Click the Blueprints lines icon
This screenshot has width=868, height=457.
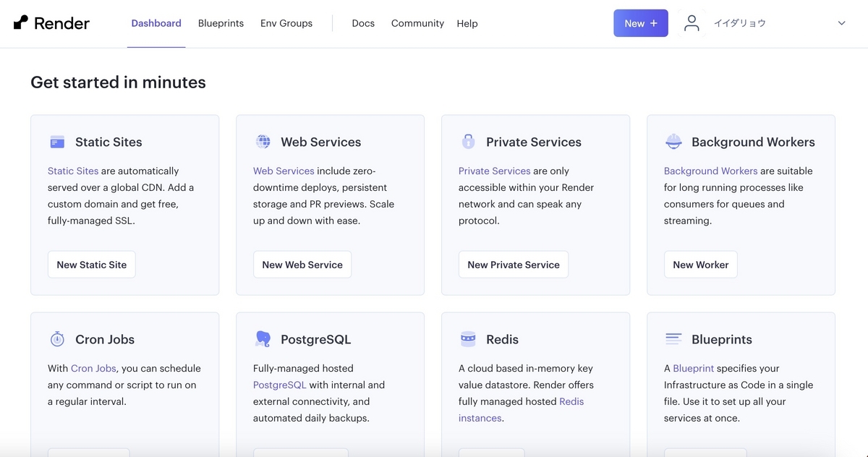[673, 338]
